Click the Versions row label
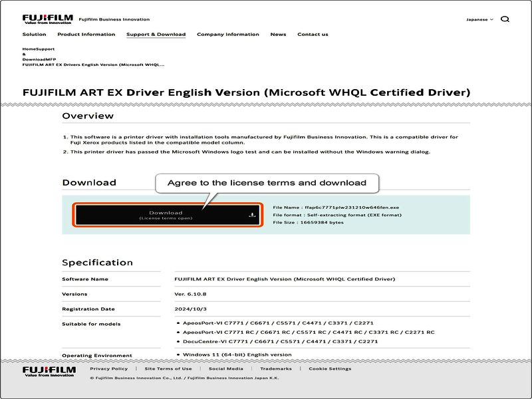 (74, 294)
